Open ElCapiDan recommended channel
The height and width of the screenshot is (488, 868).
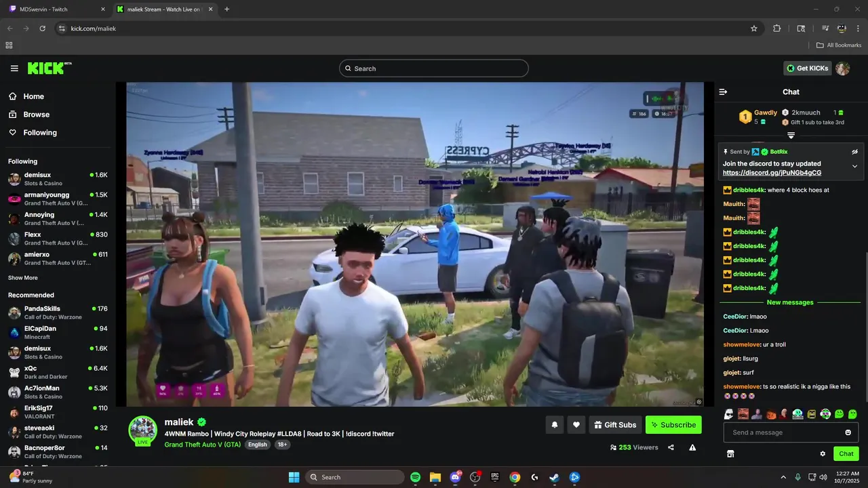(57, 332)
